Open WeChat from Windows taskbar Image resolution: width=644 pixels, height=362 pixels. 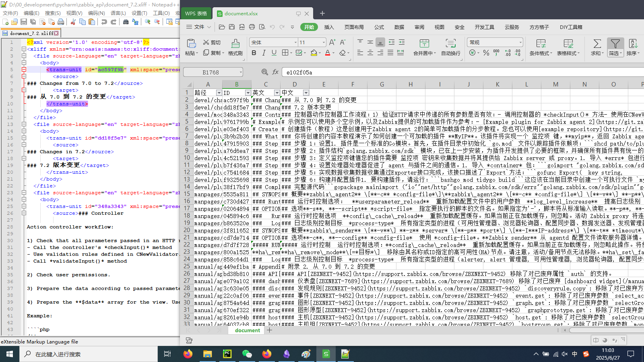pos(247,354)
